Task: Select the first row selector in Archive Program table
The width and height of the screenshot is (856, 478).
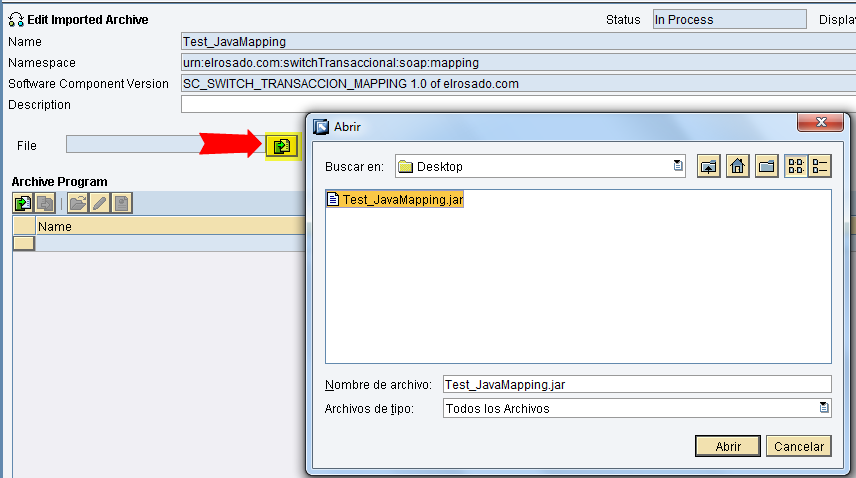Action: point(23,243)
